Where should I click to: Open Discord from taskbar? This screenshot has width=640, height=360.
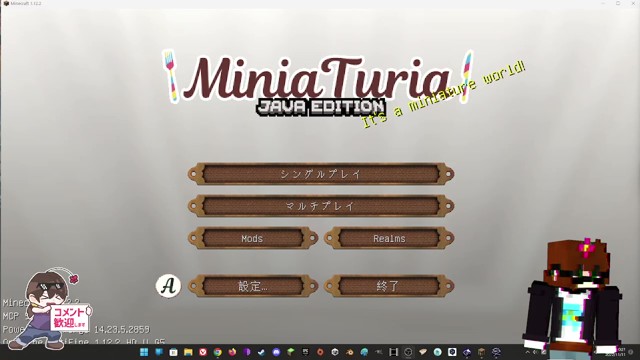pyautogui.click(x=276, y=352)
